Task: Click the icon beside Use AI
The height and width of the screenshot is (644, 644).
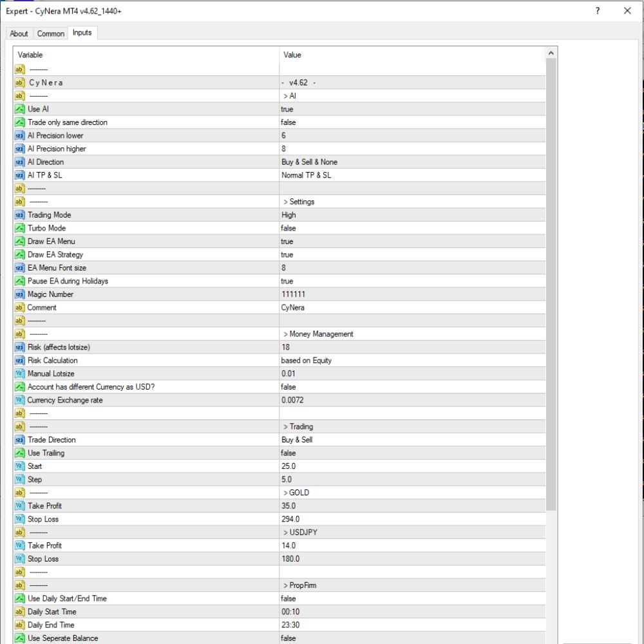Action: (20, 109)
